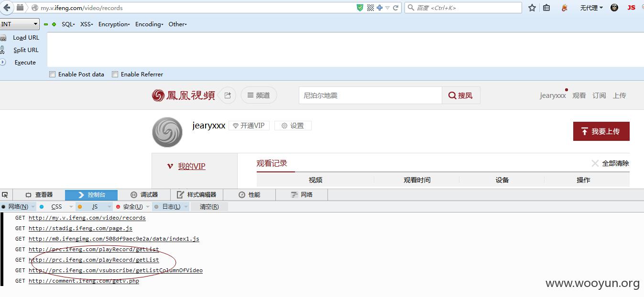644x297 pixels.
Task: Click the 我要上传 upload button
Action: click(x=601, y=131)
